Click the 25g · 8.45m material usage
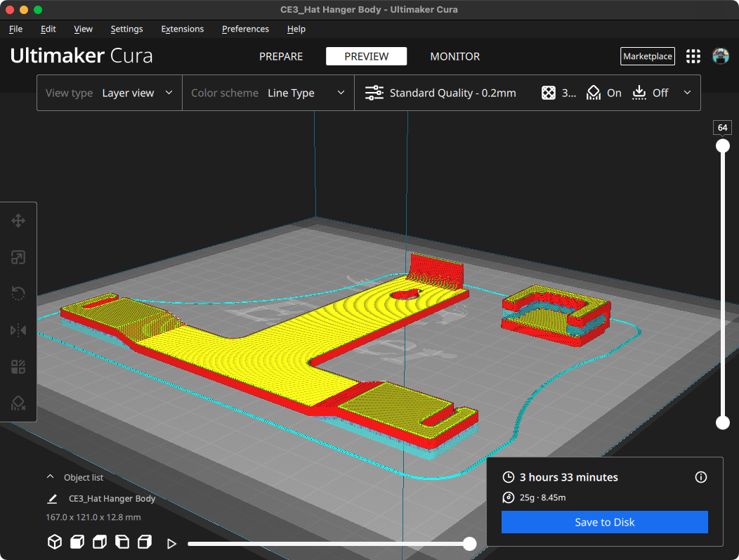 [x=542, y=497]
